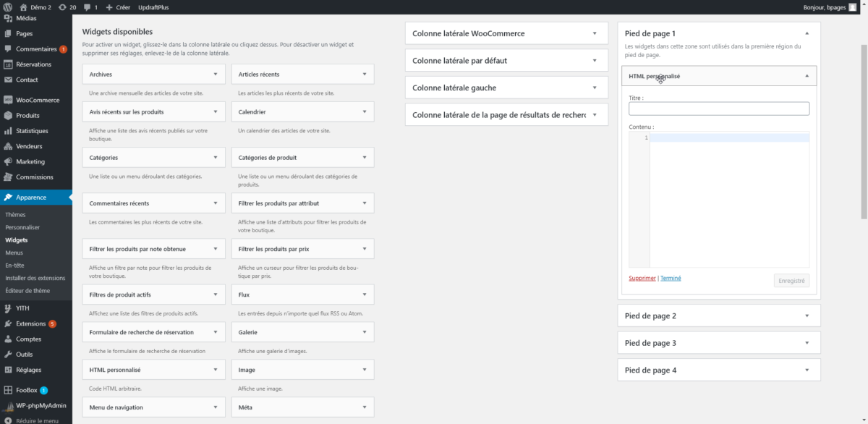Click the Supprimer link
The image size is (868, 424).
pyautogui.click(x=642, y=278)
